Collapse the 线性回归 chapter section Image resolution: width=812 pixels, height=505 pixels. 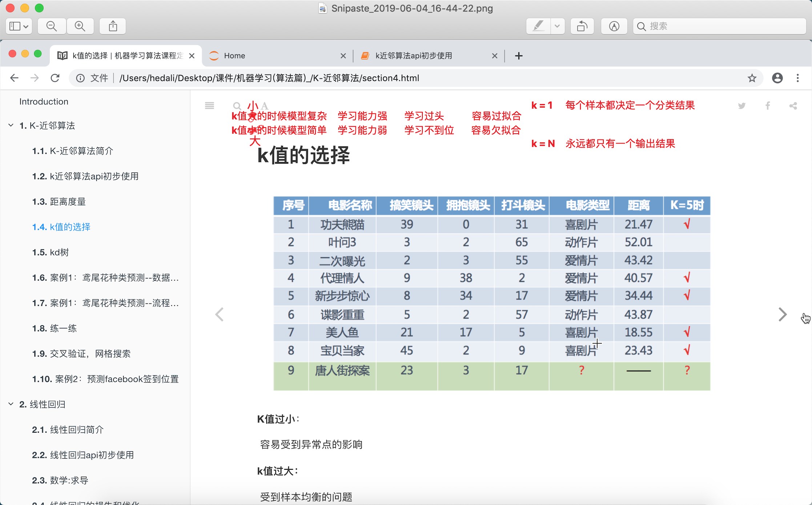11,404
